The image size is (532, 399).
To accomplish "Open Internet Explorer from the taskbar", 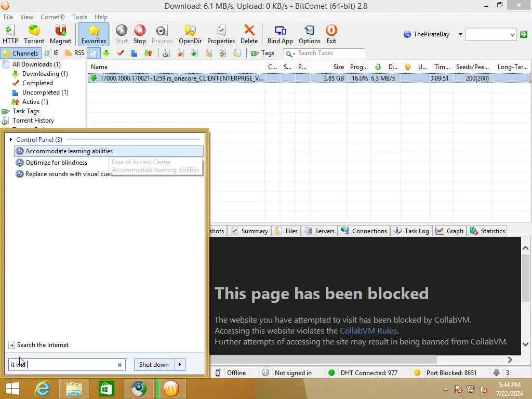I will tap(42, 389).
